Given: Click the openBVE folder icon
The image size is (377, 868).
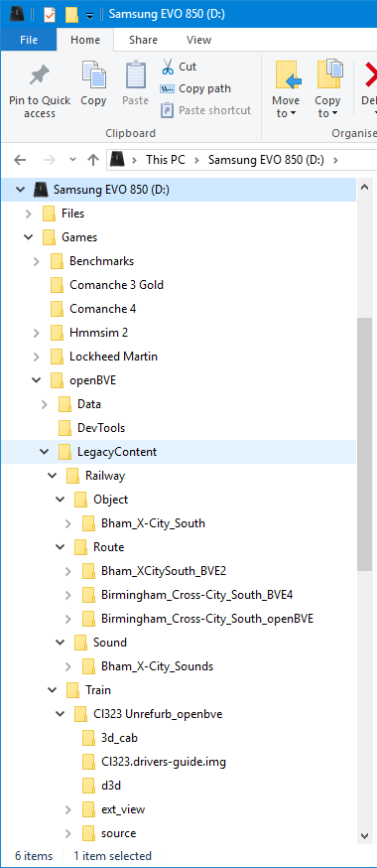Looking at the screenshot, I should pos(57,380).
